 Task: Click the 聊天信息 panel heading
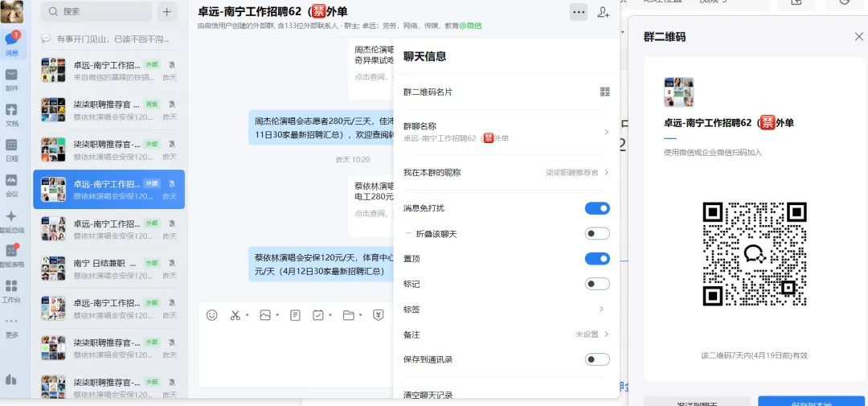click(424, 56)
